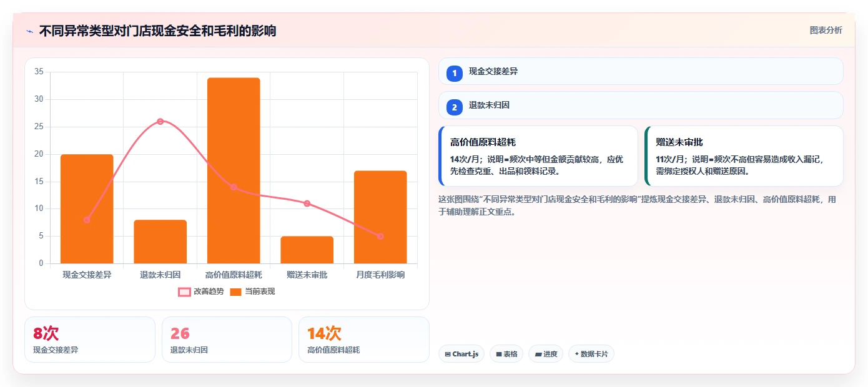Click the x-axis label 退款未归因
Image resolution: width=868 pixels, height=387 pixels.
160,275
